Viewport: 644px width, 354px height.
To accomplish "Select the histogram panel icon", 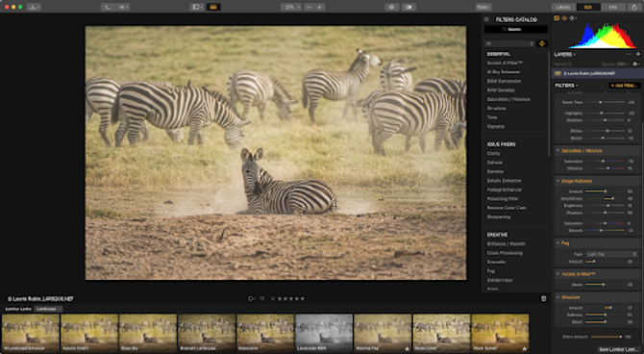I will point(557,18).
